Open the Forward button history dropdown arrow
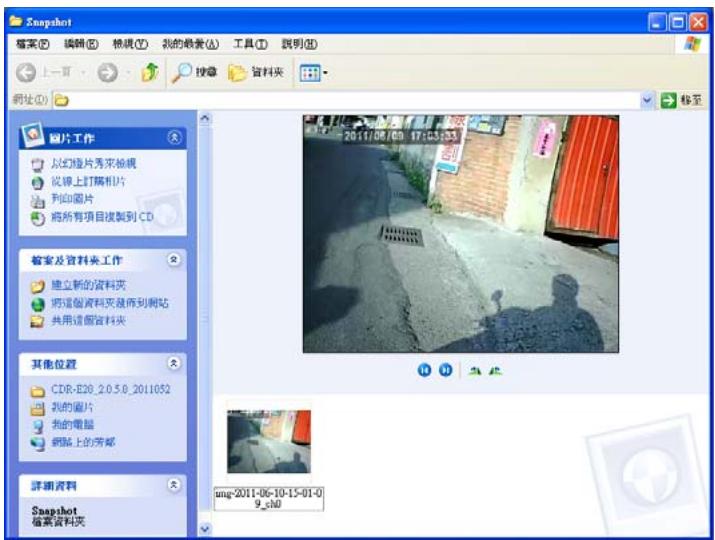 (x=128, y=73)
